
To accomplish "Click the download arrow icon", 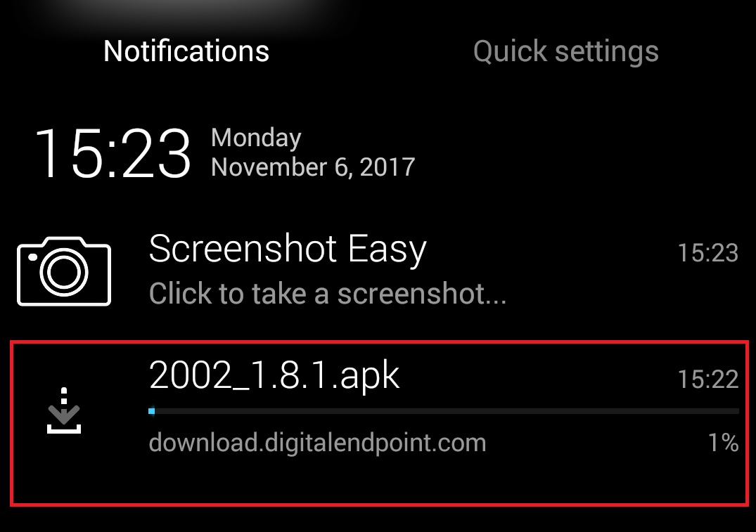I will (x=63, y=410).
